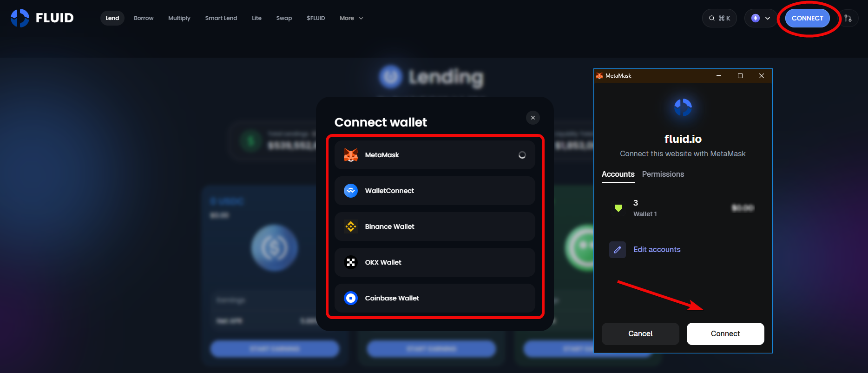868x373 pixels.
Task: Click the blue CONNECT button in header
Action: click(x=808, y=18)
